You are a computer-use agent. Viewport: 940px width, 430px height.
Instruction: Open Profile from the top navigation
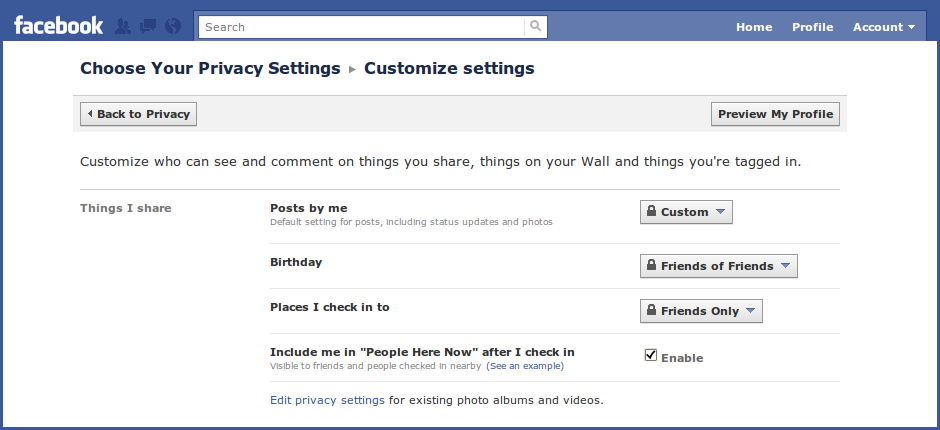point(812,27)
